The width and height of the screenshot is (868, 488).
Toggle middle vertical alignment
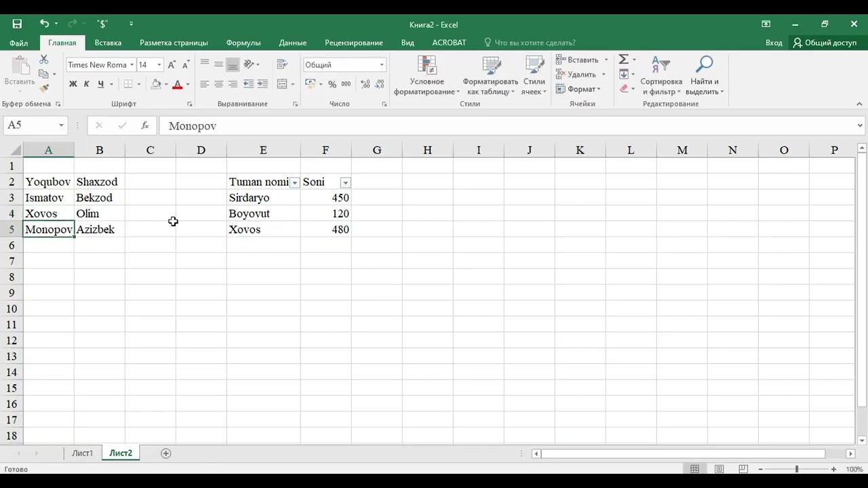[218, 64]
